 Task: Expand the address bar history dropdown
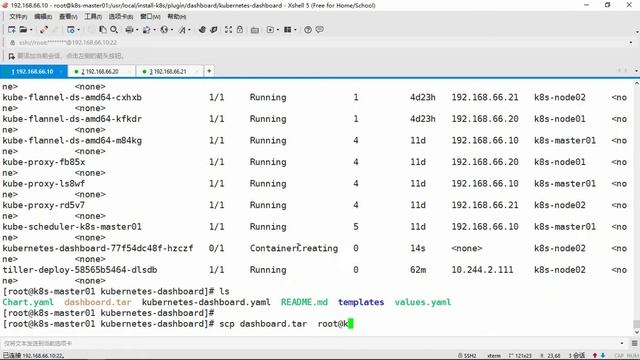[x=631, y=42]
